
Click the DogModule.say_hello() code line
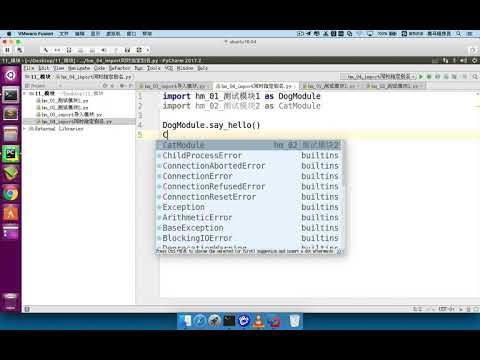coord(211,125)
